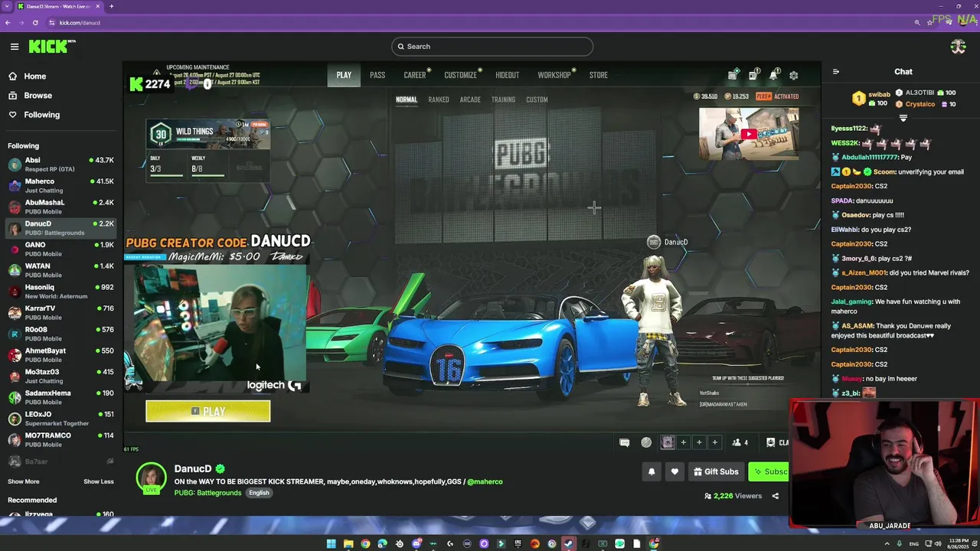Select the PLAY tab in the PUBG lobby
The image size is (980, 551).
coord(344,75)
